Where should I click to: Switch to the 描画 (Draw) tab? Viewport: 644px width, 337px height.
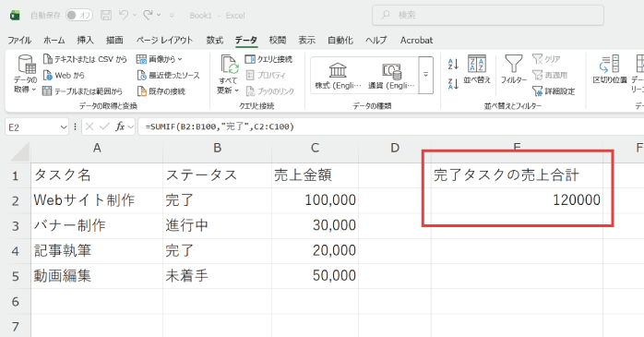(114, 41)
